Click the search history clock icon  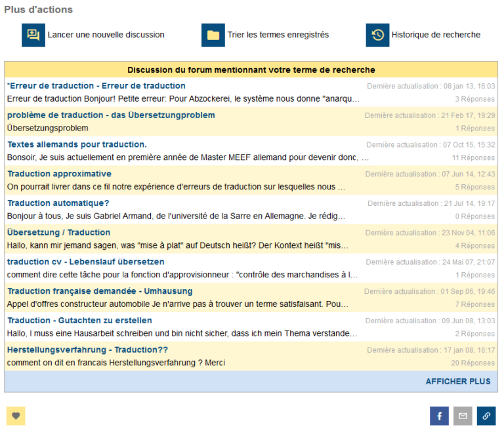point(378,35)
